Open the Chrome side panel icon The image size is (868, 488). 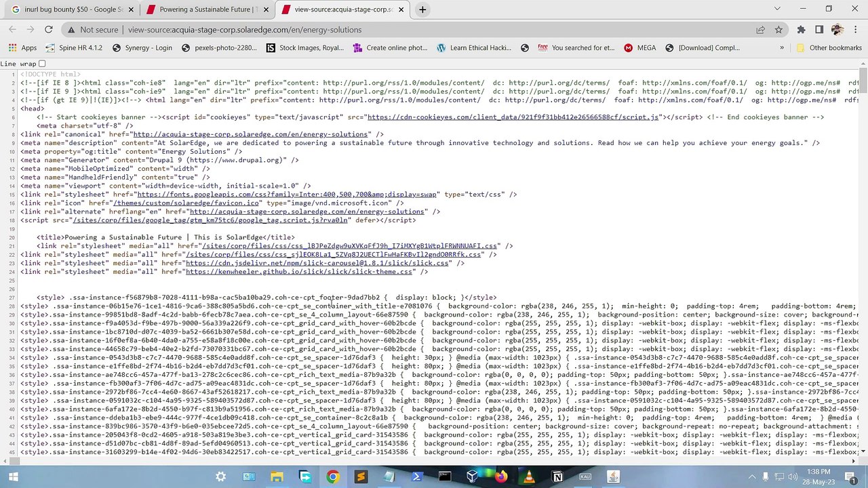coord(819,30)
